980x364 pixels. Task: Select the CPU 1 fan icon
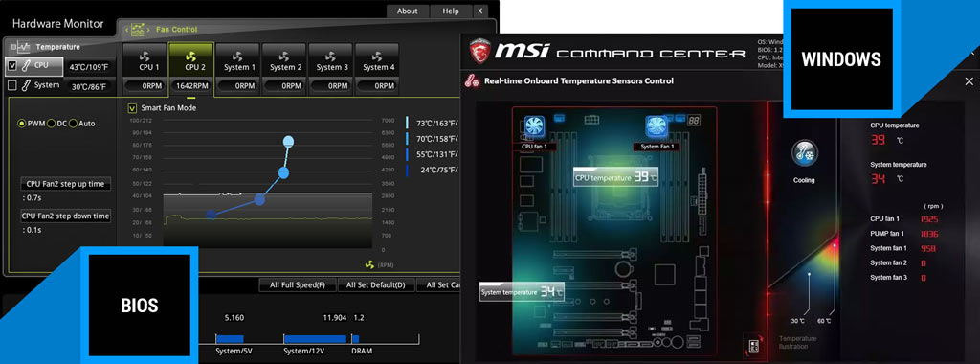[x=145, y=56]
